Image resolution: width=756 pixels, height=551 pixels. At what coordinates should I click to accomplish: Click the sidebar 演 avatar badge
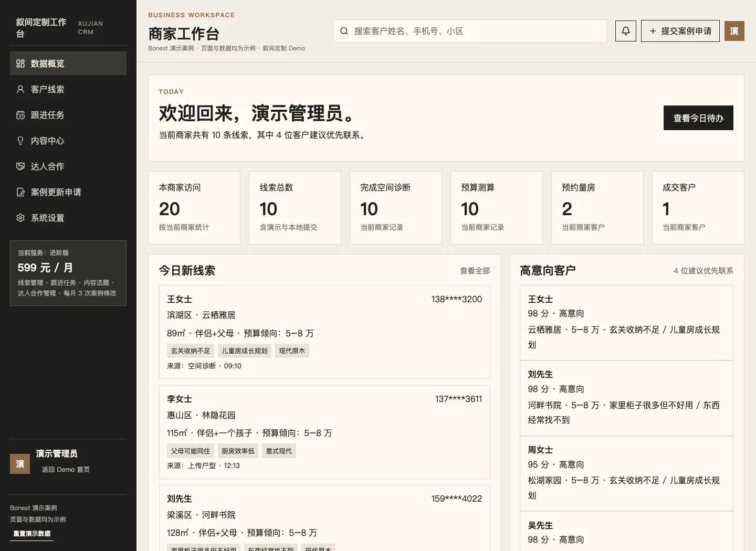(x=20, y=464)
